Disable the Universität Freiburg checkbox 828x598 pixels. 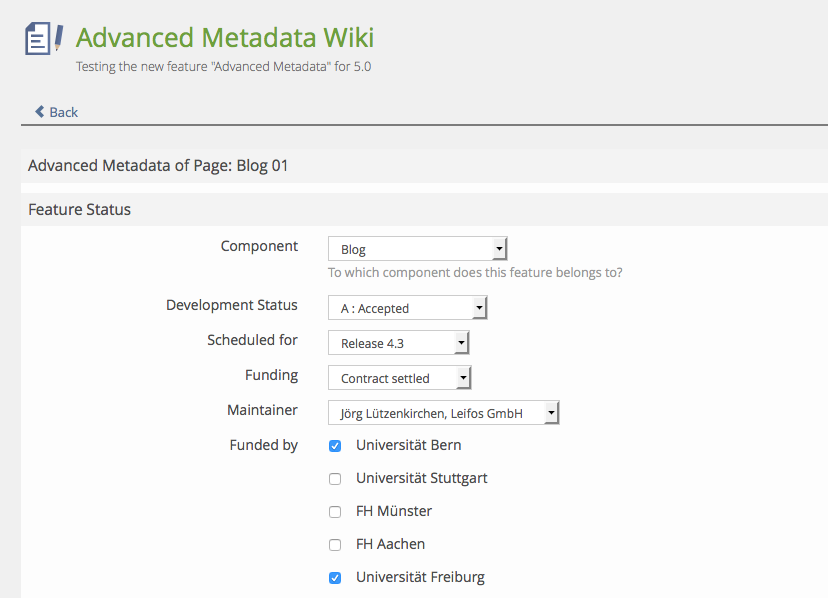click(335, 578)
